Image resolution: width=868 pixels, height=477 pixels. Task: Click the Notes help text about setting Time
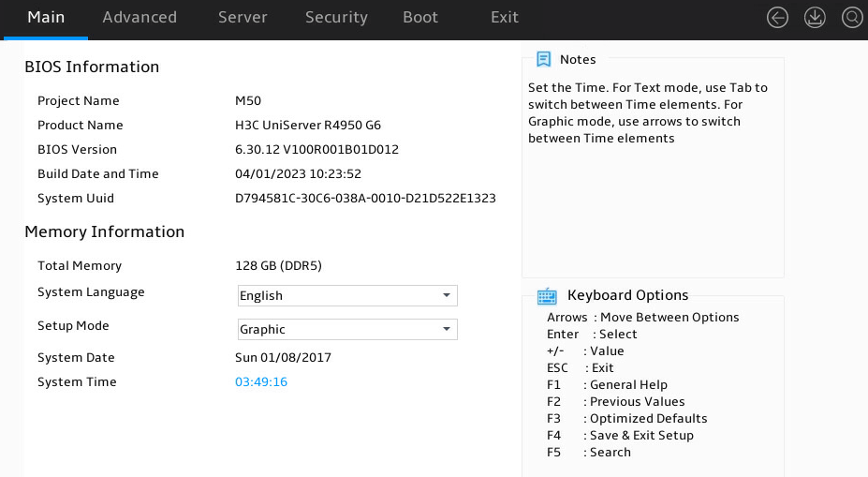pos(648,113)
